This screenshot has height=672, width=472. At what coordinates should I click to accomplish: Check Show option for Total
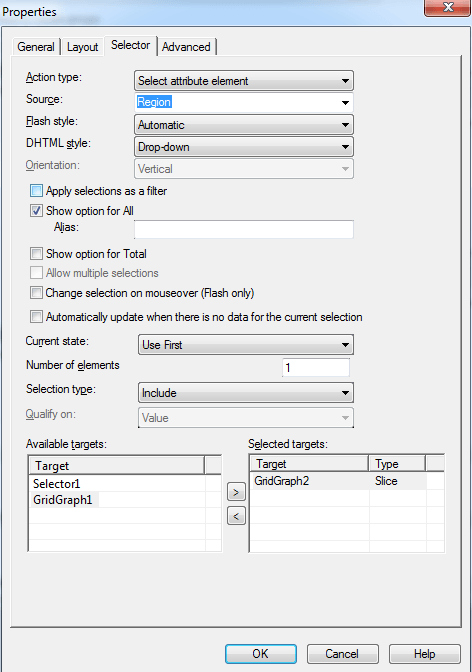tap(36, 254)
